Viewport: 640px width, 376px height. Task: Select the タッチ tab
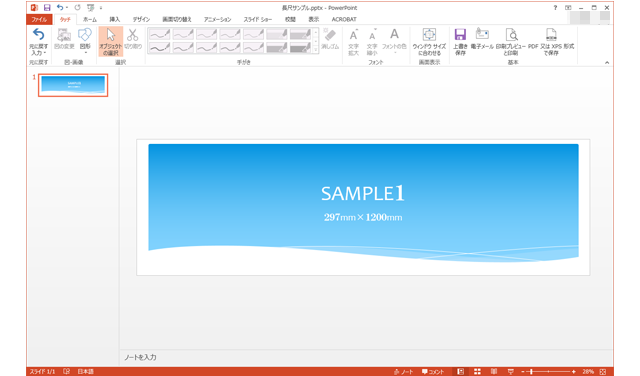coord(65,19)
